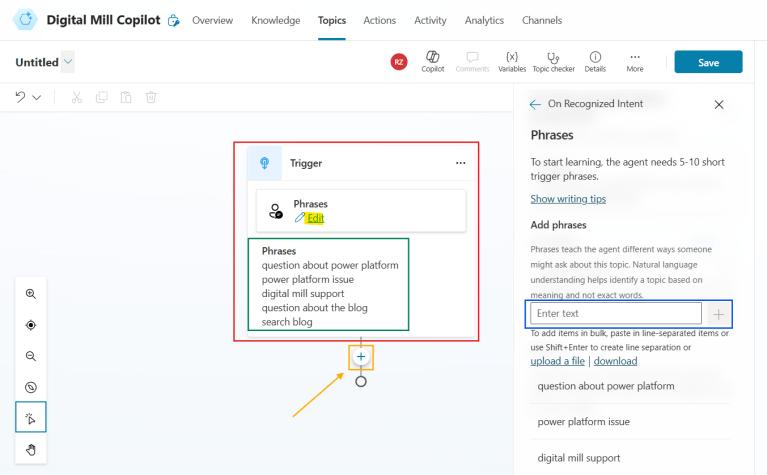Click the Cut icon
This screenshot has width=767, height=475.
click(76, 97)
